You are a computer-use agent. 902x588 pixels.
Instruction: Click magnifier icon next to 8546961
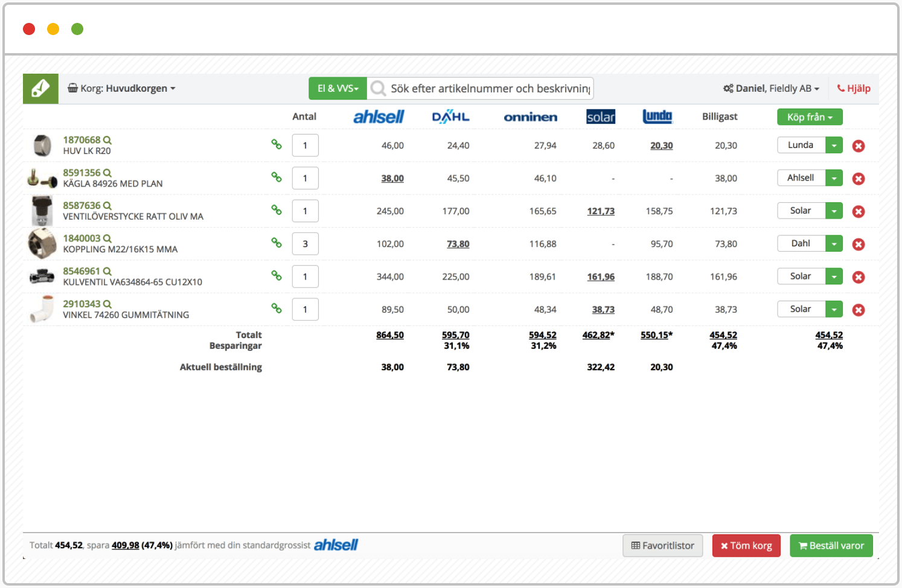107,271
